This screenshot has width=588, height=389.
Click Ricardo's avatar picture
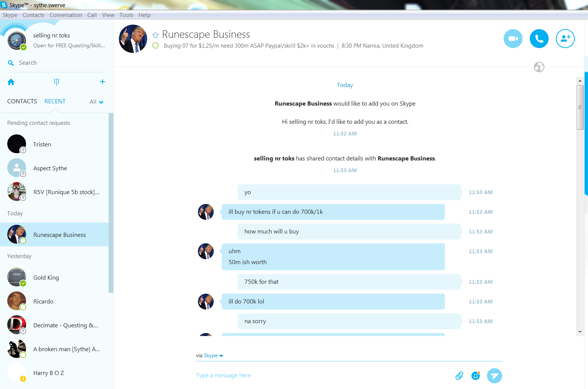point(17,301)
